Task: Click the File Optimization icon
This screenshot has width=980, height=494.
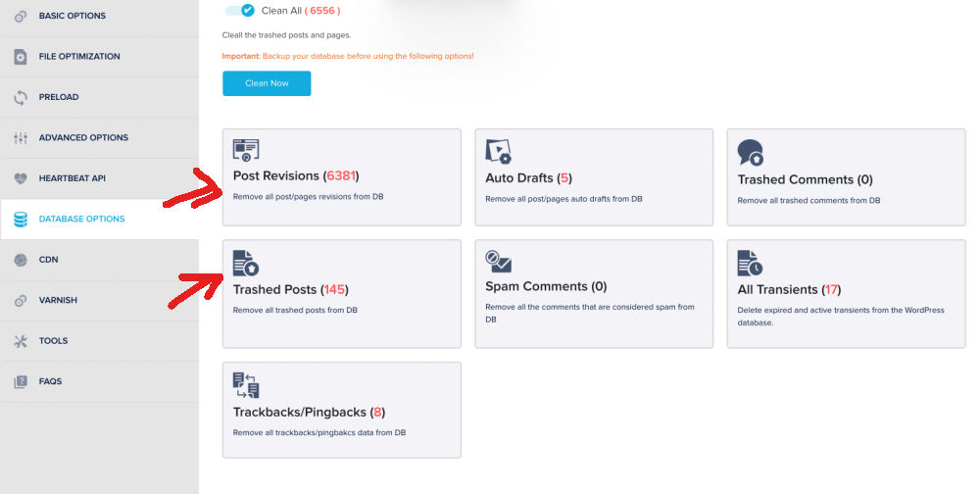Action: [21, 57]
